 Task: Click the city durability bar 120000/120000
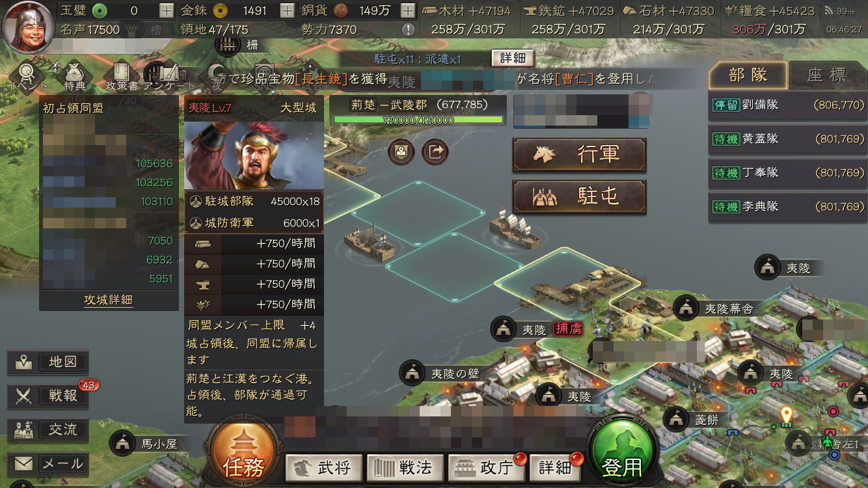point(418,120)
